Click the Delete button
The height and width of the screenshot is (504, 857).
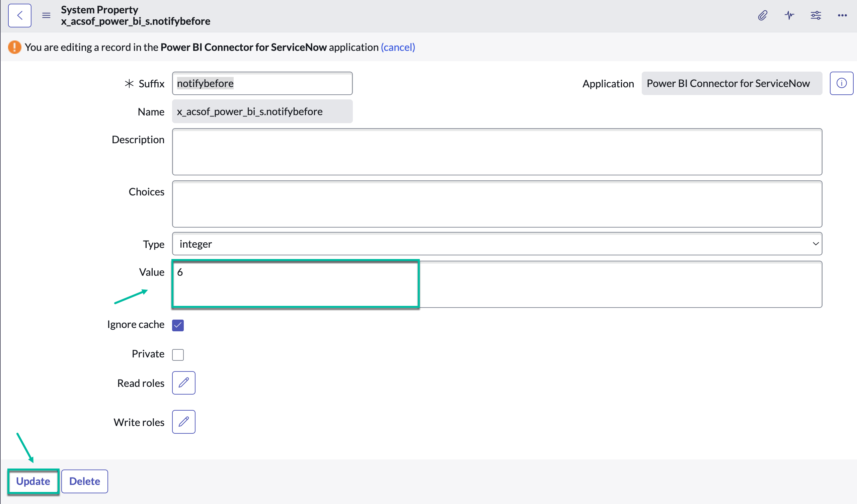point(84,481)
